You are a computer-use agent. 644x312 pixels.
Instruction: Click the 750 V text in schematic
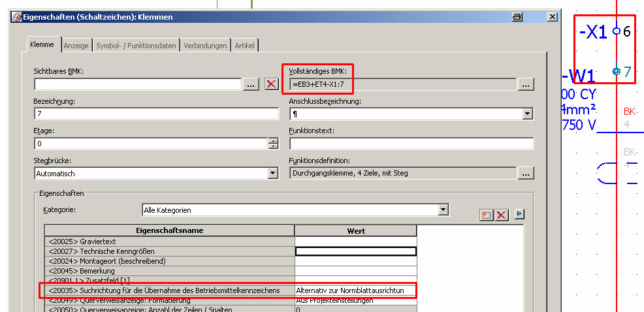pos(579,125)
